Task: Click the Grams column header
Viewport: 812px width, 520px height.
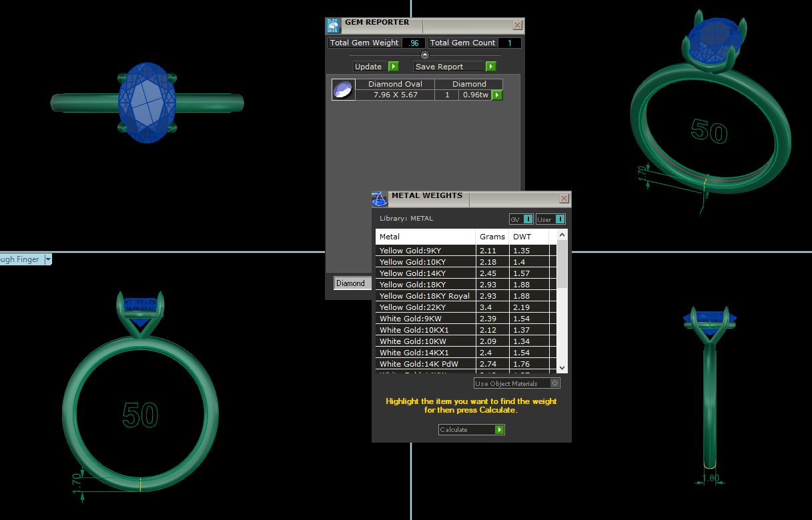Action: [492, 237]
